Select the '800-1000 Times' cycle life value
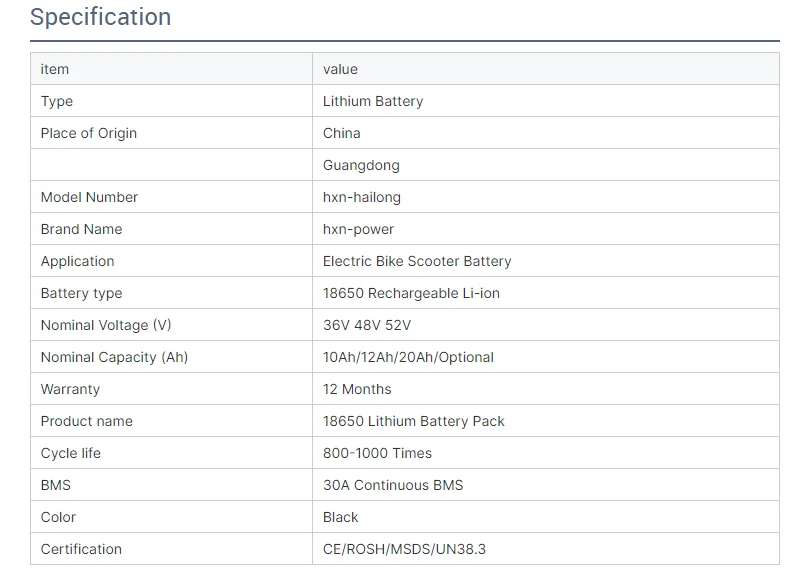This screenshot has height=576, width=799. [377, 453]
